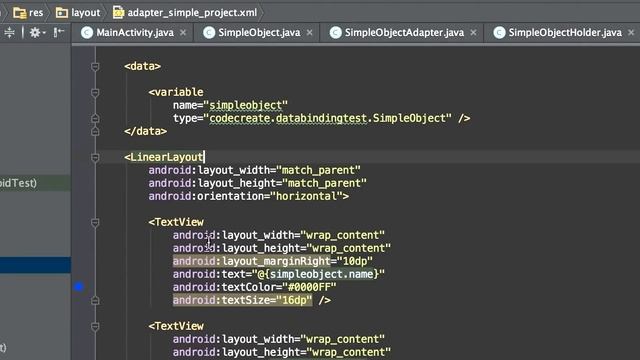The image size is (640, 360).
Task: Open the layout folder breadcrumb
Action: (x=78, y=13)
